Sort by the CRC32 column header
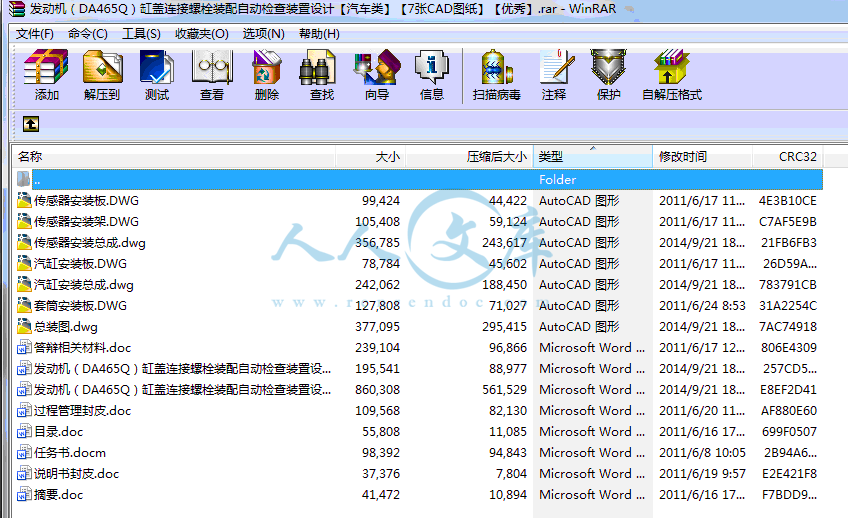 tap(787, 157)
